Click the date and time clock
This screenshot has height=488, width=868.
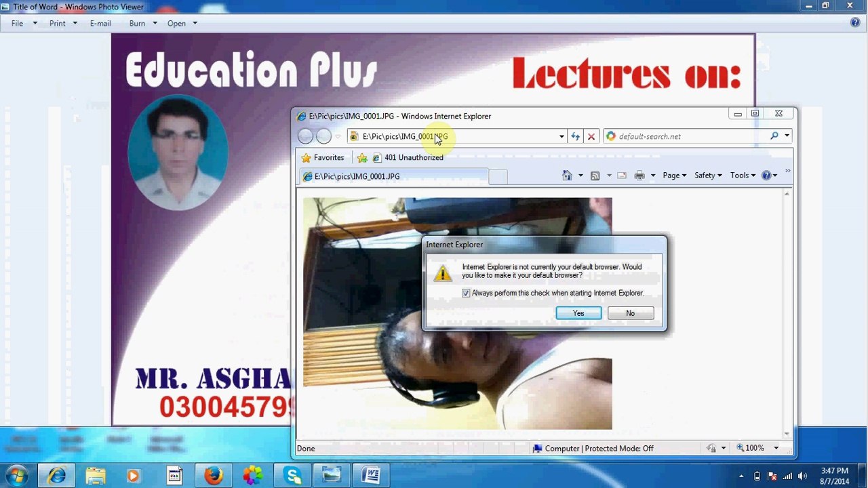tap(834, 476)
